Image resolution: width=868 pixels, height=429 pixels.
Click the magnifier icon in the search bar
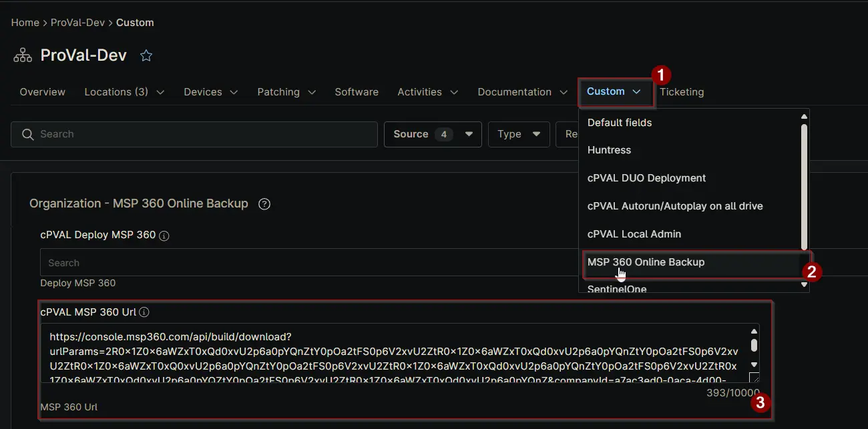(x=27, y=134)
